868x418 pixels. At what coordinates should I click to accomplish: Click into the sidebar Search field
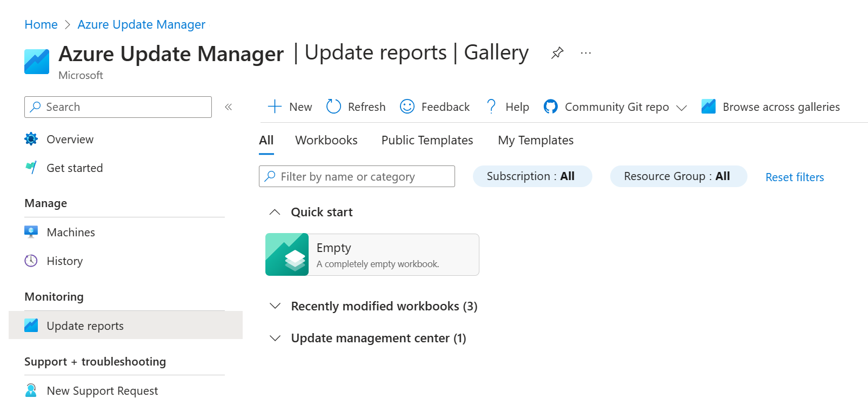118,107
